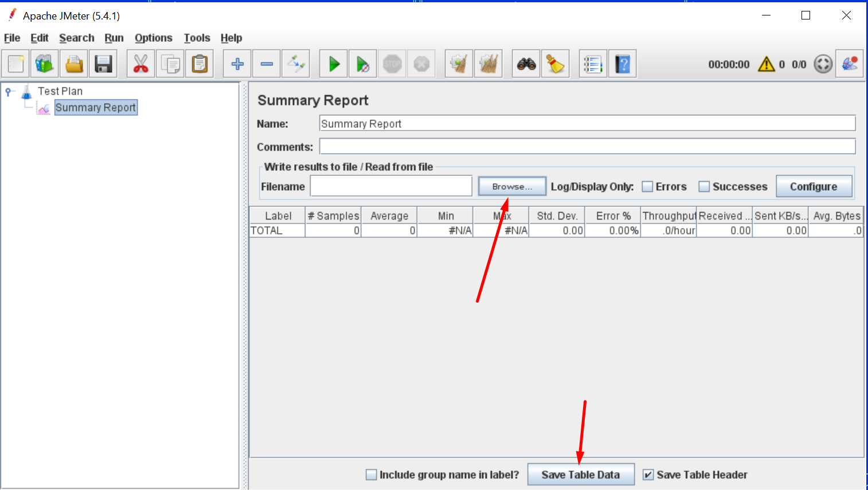
Task: Click the Min column header
Action: click(445, 215)
